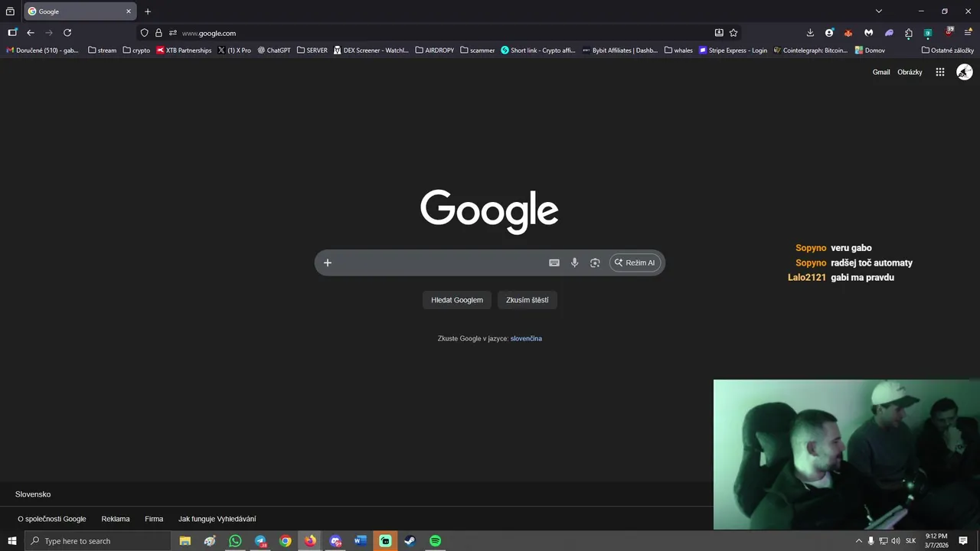Expand the list all tabs chevron

(879, 11)
